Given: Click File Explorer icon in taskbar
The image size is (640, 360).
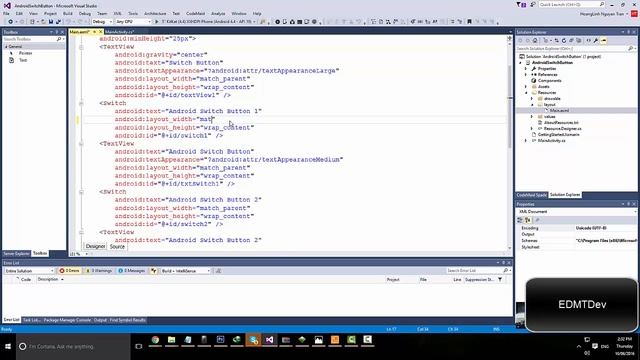Looking at the screenshot, I should pos(171,340).
